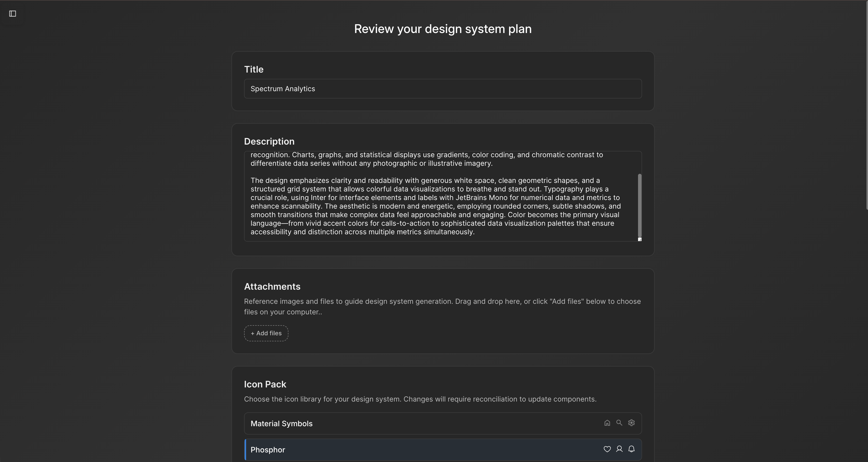Toggle the sidebar panel

[12, 14]
